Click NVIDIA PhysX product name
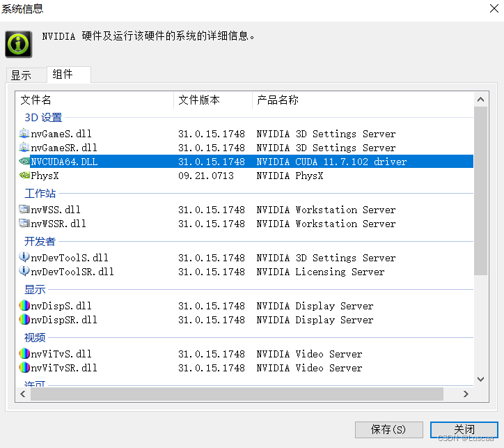This screenshot has height=448, width=504. point(290,176)
